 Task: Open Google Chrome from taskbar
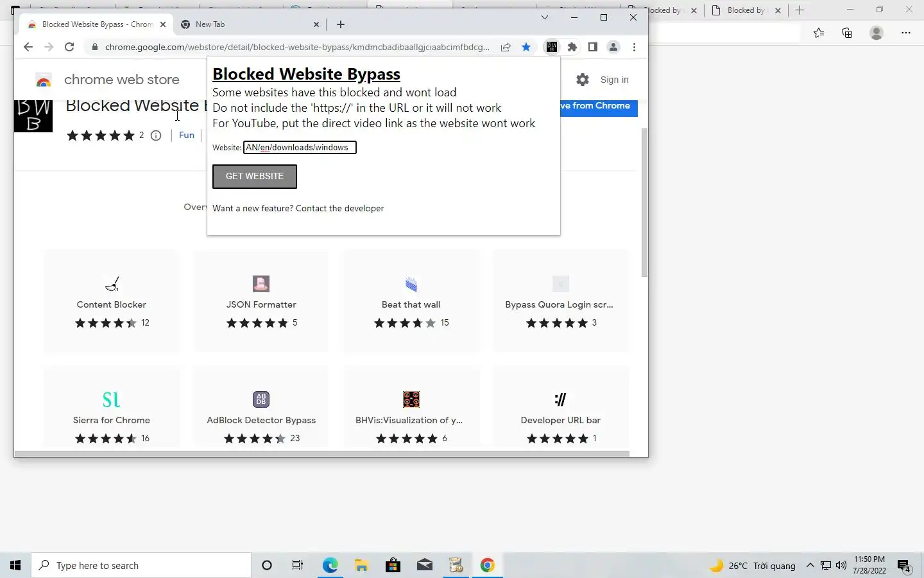click(488, 565)
